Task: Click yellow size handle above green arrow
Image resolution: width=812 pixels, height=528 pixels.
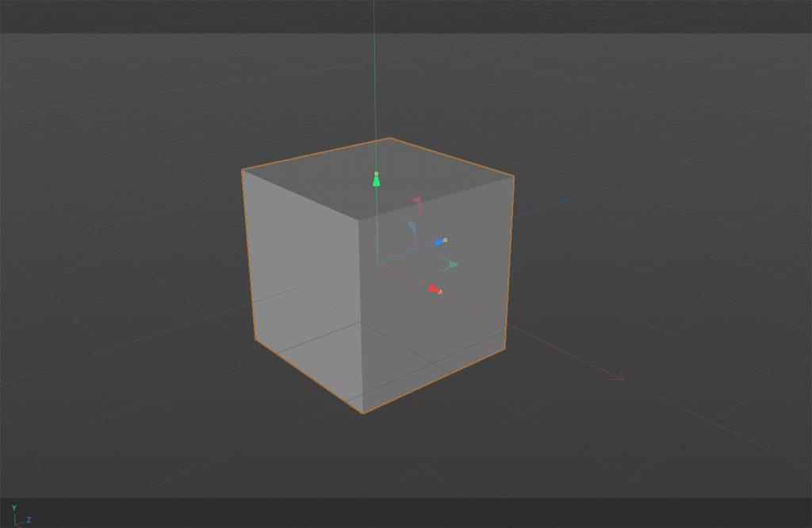Action: [377, 174]
